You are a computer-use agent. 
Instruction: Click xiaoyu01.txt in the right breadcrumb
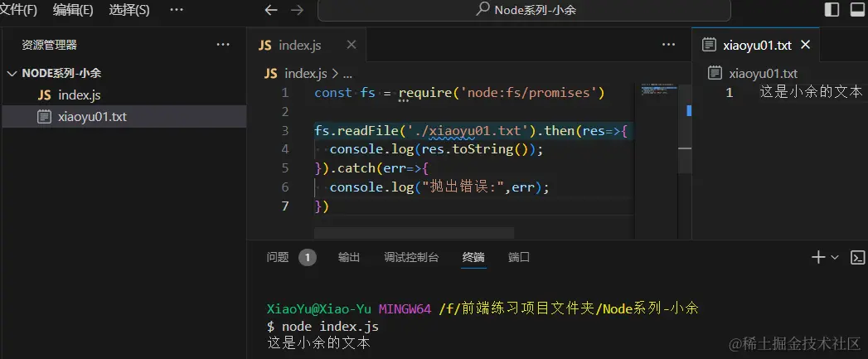(x=764, y=74)
